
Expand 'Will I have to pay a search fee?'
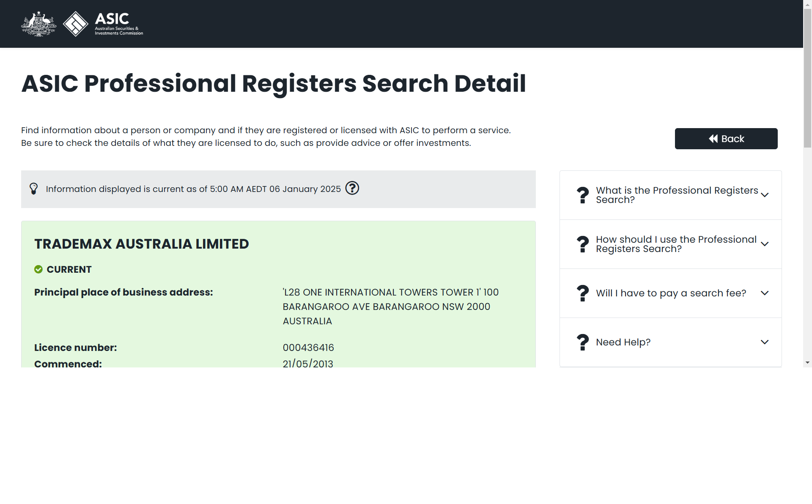(x=670, y=293)
